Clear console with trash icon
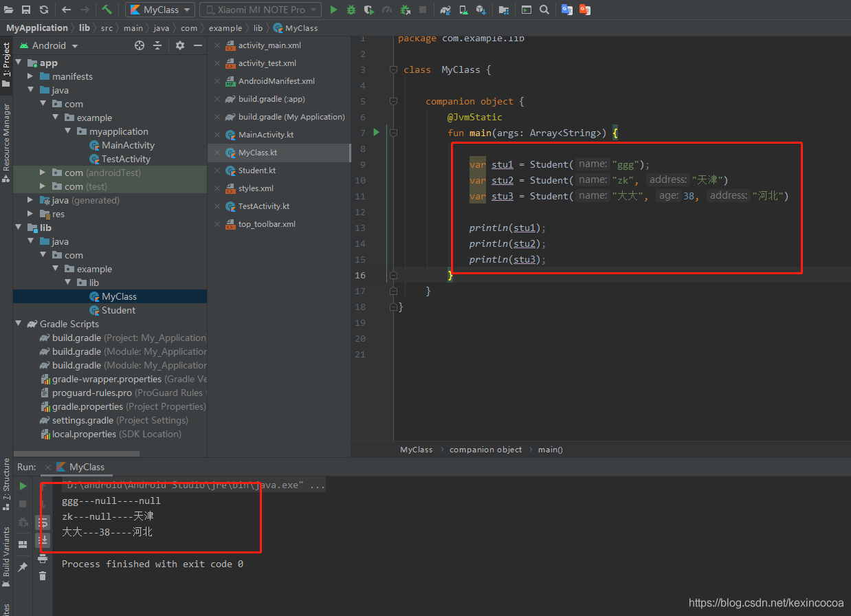 tap(43, 576)
